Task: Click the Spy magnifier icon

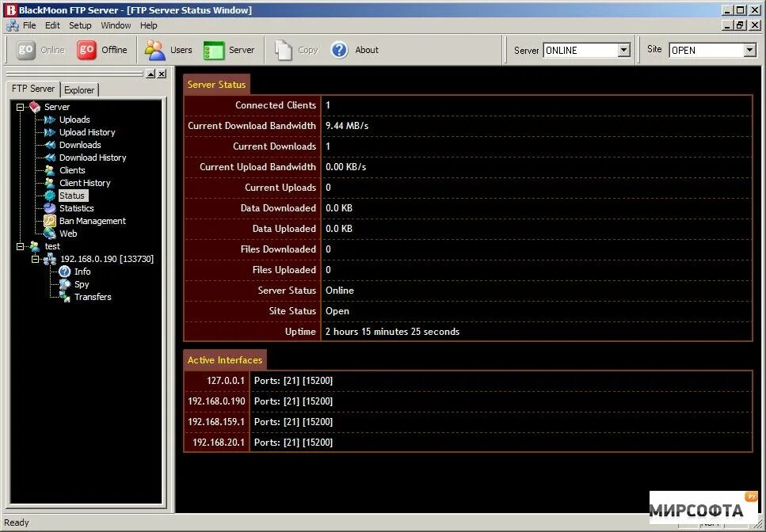Action: pos(64,284)
